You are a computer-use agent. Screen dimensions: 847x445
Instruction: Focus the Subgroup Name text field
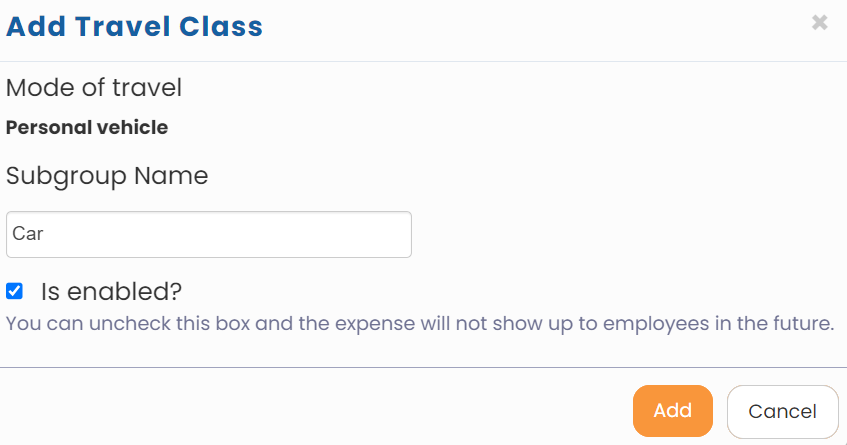click(x=208, y=234)
